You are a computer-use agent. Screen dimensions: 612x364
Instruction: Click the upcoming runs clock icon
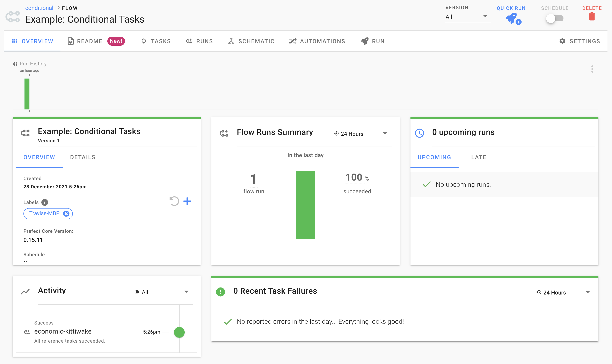(x=419, y=133)
